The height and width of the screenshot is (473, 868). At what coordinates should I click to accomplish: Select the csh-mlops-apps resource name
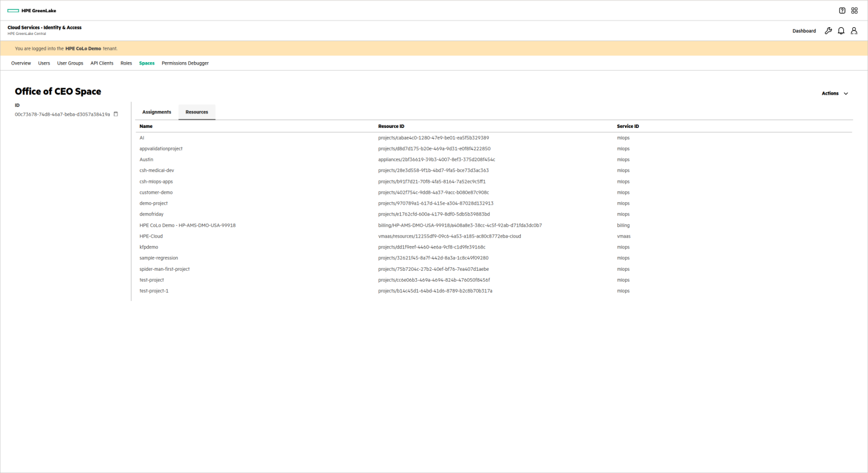tap(156, 182)
